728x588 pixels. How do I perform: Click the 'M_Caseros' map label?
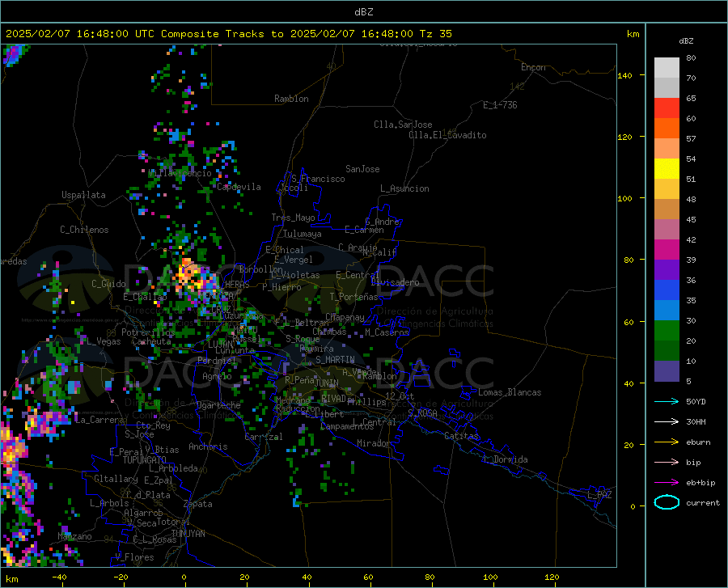387,332
